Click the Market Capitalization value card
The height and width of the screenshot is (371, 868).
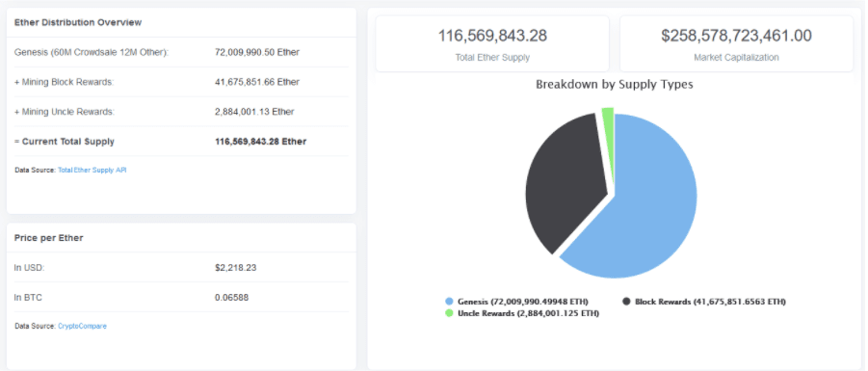736,43
